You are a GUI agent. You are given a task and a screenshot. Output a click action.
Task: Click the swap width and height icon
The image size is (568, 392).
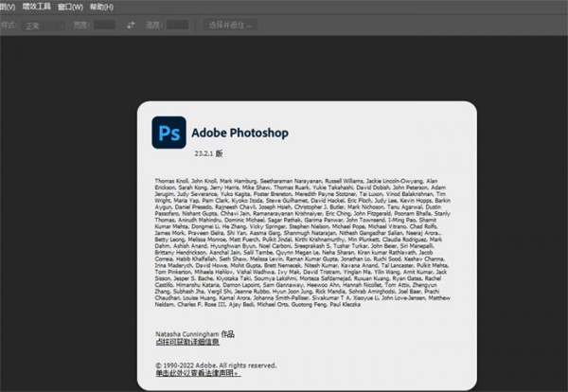tap(131, 25)
